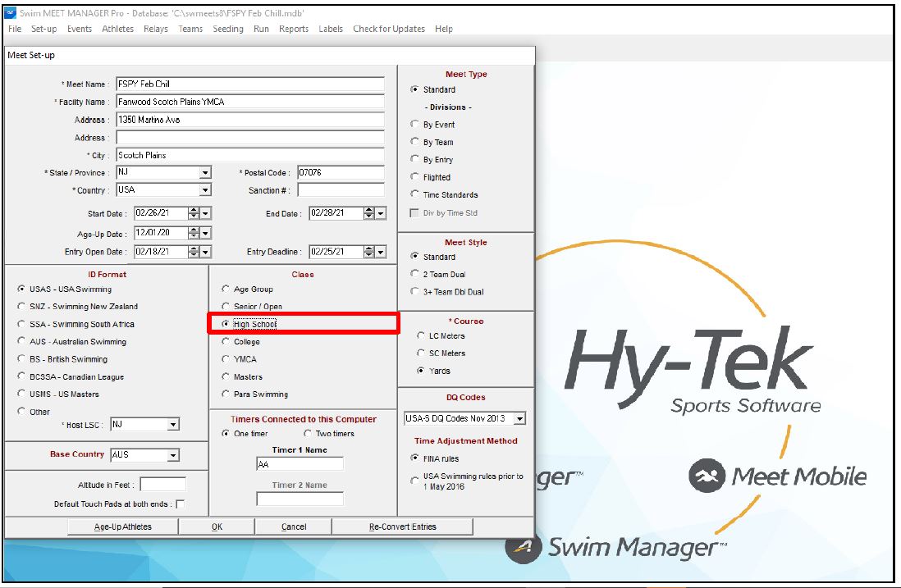
Task: Select USMS - US Masters ID format
Action: tap(21, 394)
